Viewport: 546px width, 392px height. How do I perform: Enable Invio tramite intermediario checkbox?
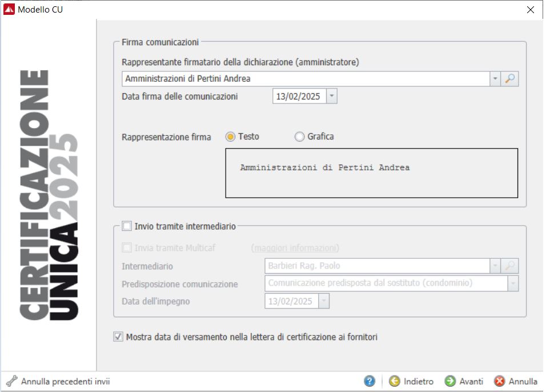(x=127, y=226)
